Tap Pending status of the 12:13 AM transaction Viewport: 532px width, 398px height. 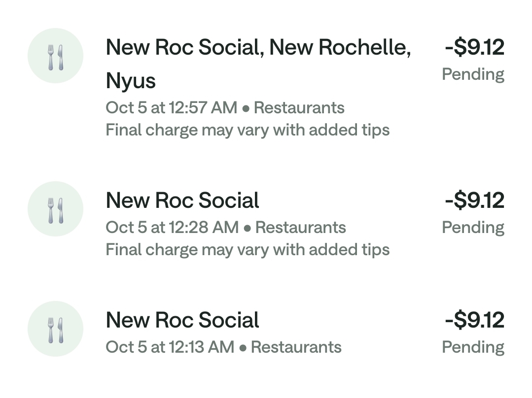coord(473,347)
